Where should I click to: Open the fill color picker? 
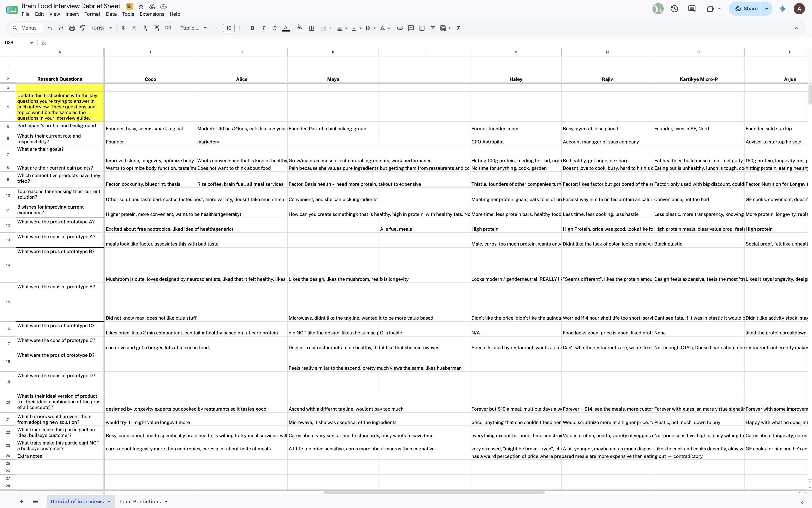[300, 28]
